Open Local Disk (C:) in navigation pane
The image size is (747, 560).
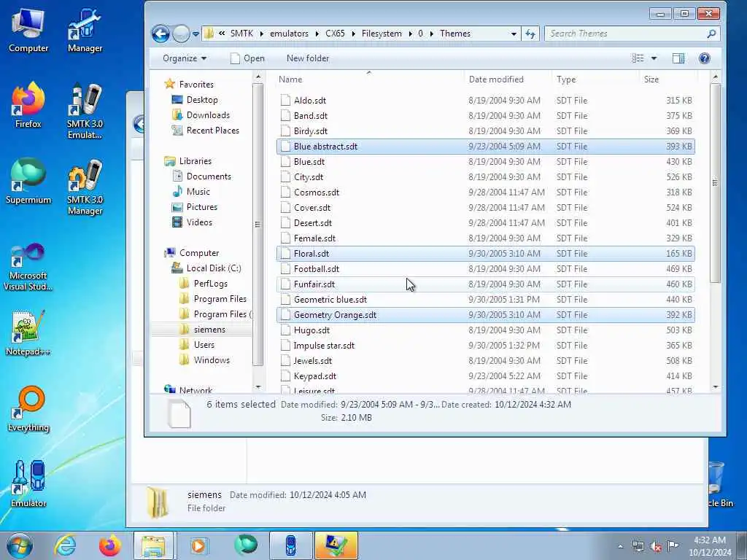click(214, 268)
